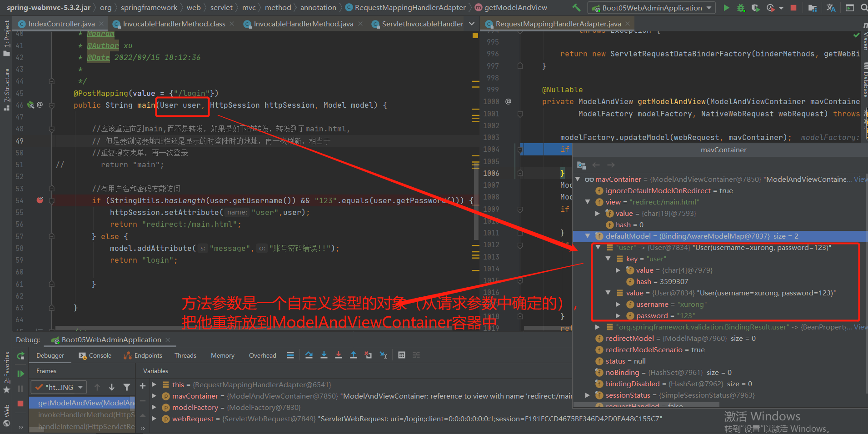Click the Step Out blue up-arrow icon

click(354, 355)
